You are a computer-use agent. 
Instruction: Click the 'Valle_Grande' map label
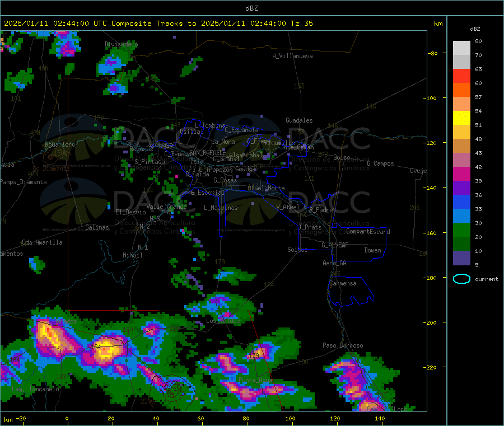(x=166, y=207)
